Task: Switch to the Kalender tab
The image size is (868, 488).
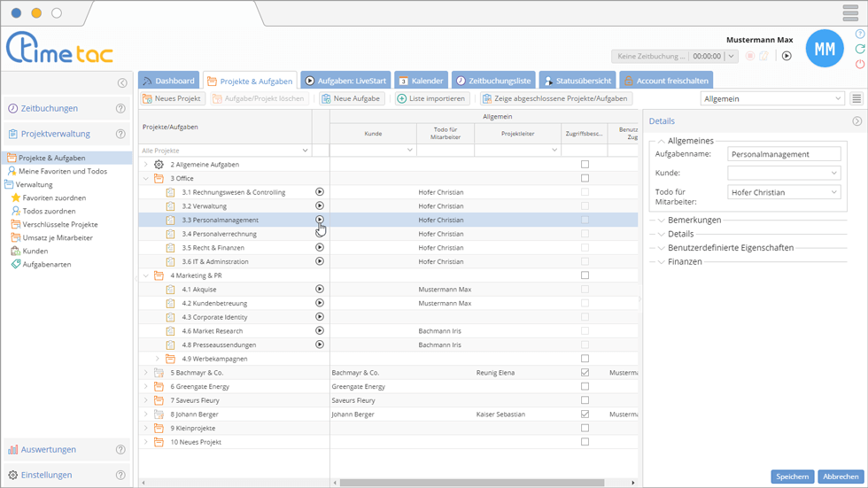Action: (x=420, y=81)
